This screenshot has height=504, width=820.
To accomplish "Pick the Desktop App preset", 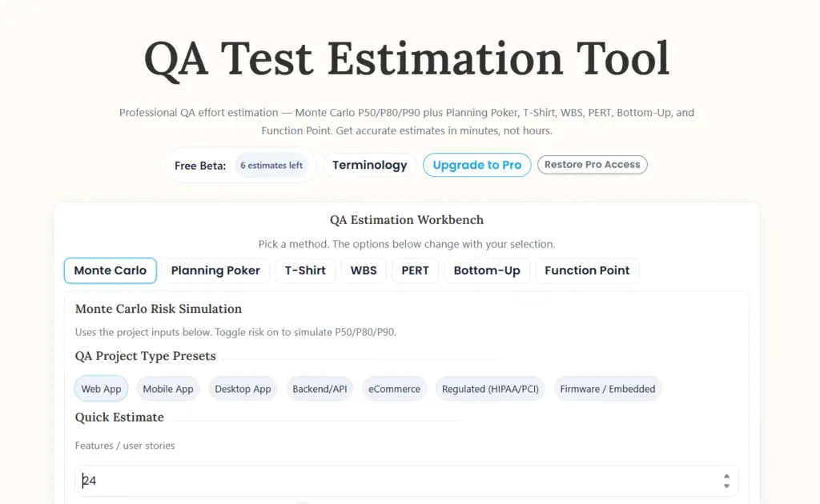I will (243, 389).
